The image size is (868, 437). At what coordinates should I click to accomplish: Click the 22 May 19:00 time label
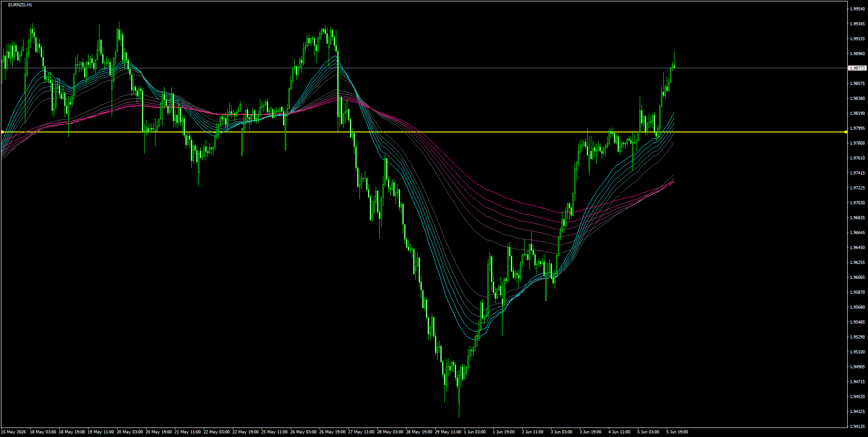click(245, 432)
